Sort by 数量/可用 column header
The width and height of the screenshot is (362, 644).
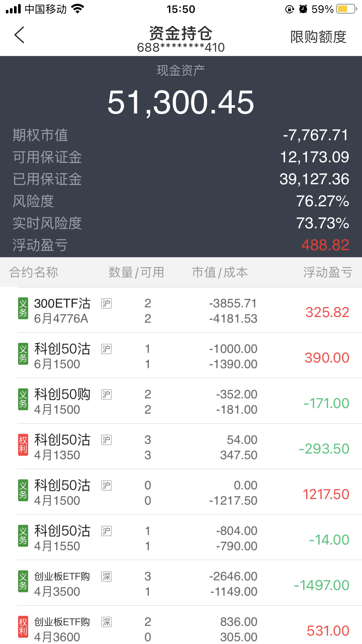[x=136, y=272]
